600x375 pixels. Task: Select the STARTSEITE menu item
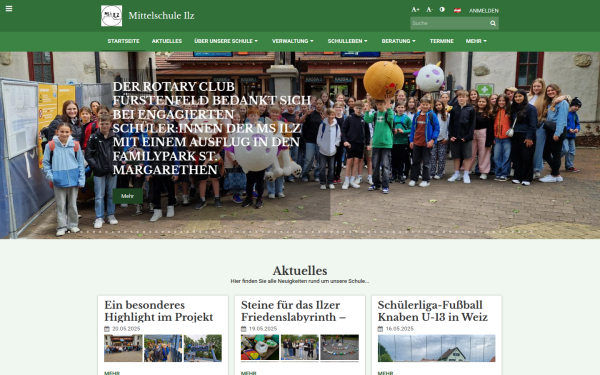coord(123,41)
